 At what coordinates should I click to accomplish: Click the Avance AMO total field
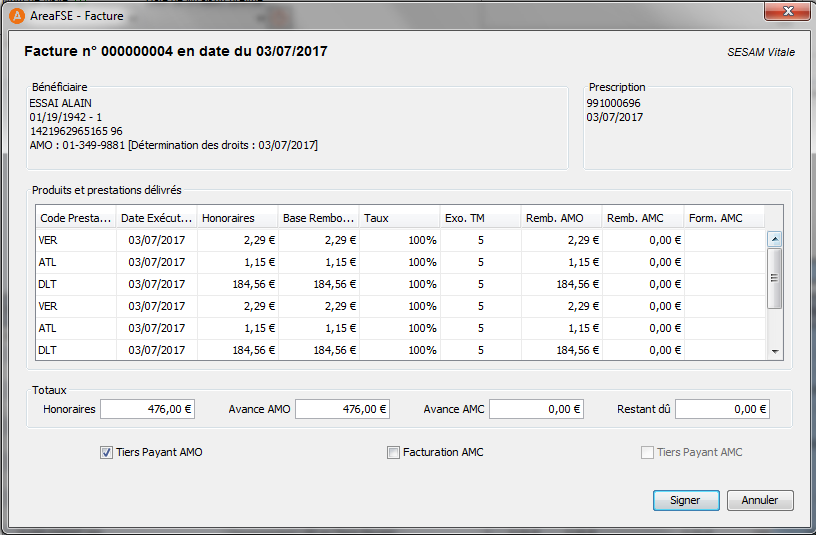[x=342, y=409]
